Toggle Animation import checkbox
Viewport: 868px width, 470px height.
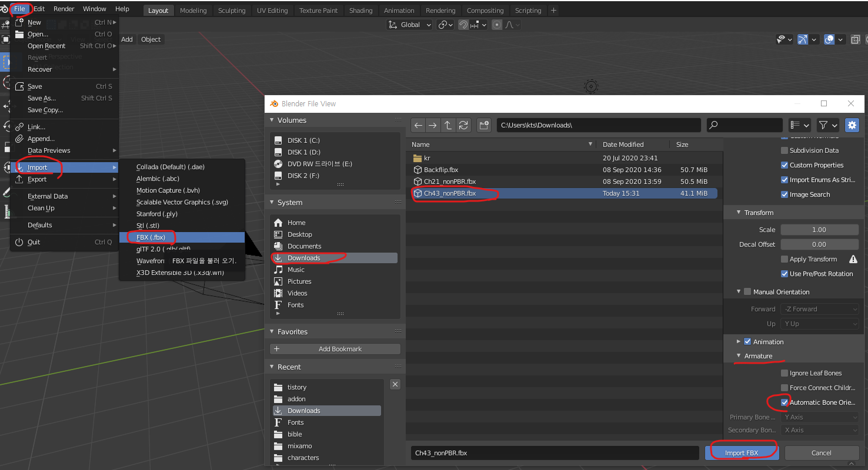(747, 341)
